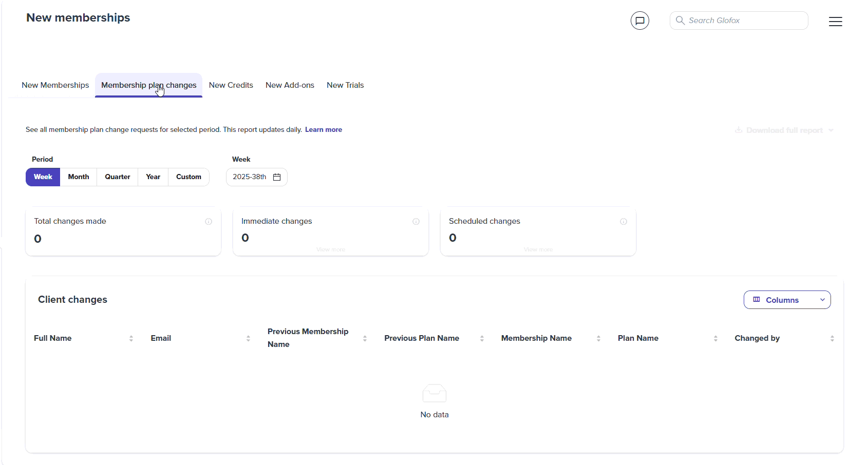Click the Total changes made card
868x465 pixels.
[x=123, y=231]
